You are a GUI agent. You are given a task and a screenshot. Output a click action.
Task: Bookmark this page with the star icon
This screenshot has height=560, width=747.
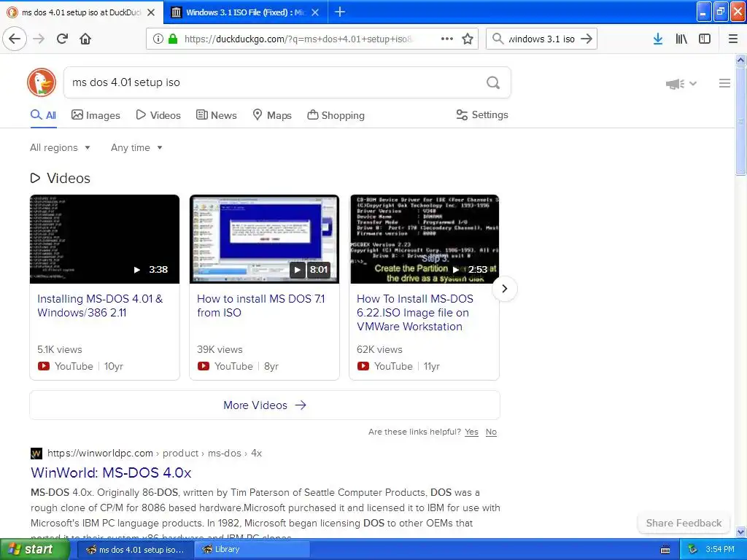(x=468, y=39)
